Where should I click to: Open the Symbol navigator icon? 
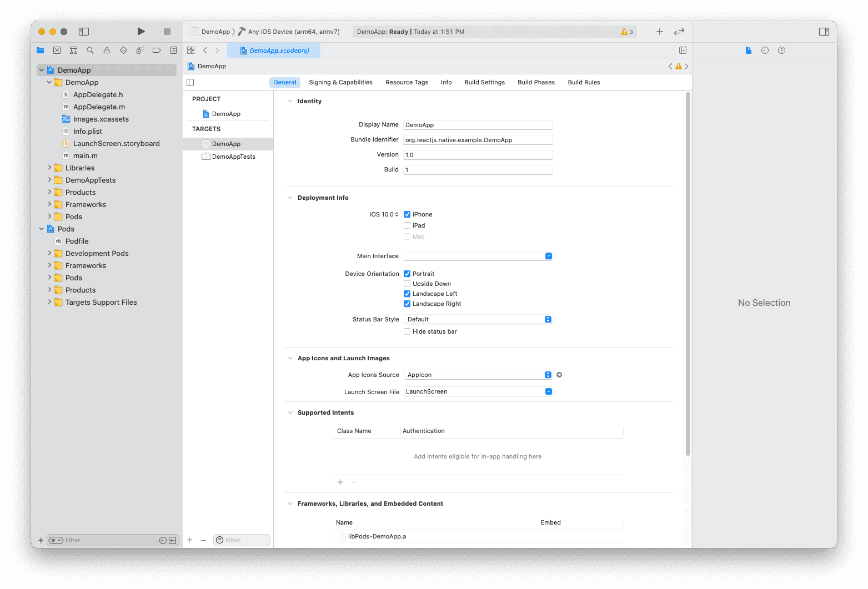click(x=73, y=51)
